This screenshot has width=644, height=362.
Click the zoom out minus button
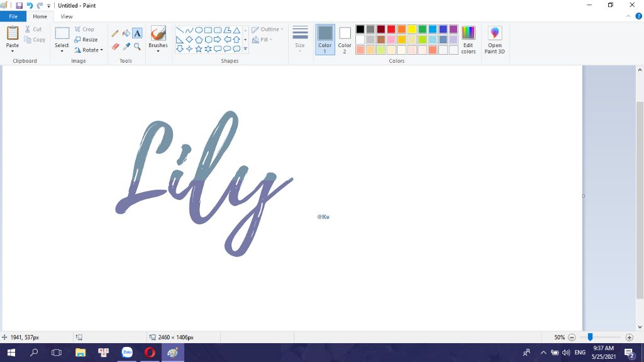pos(572,337)
